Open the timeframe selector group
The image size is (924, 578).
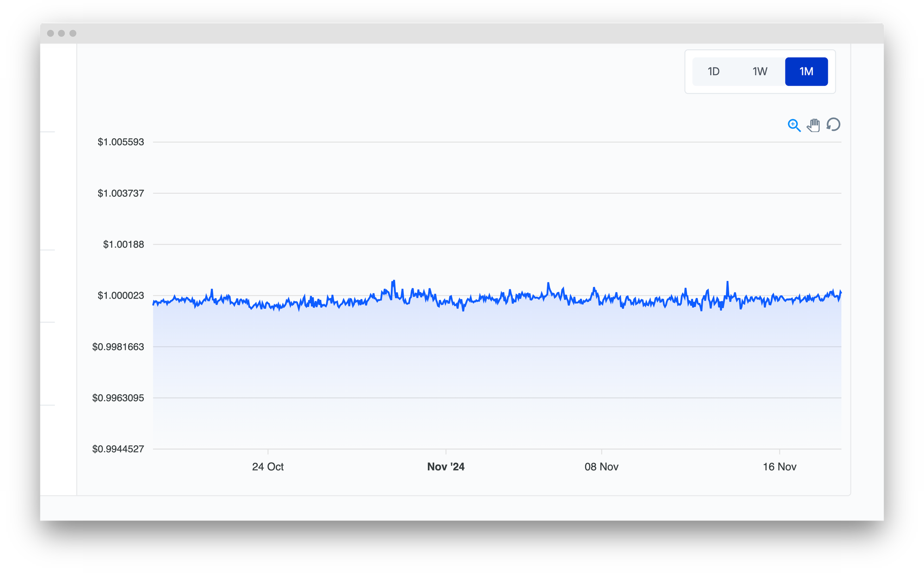click(760, 72)
